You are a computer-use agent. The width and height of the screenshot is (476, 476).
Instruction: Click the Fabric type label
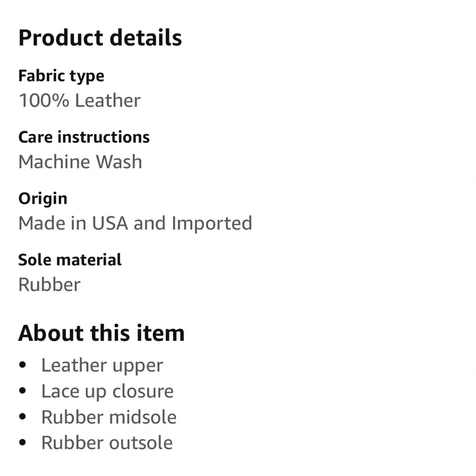click(x=61, y=76)
